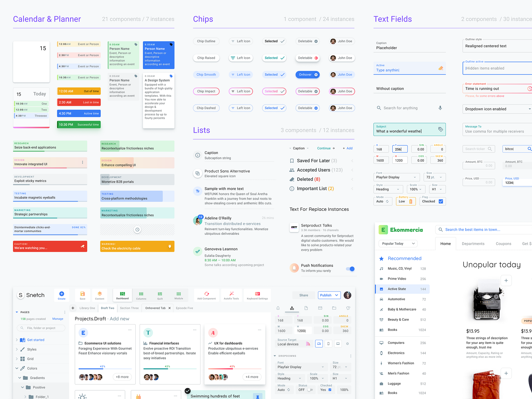Click the Create plus icon in Snetch sidebar

[62, 293]
